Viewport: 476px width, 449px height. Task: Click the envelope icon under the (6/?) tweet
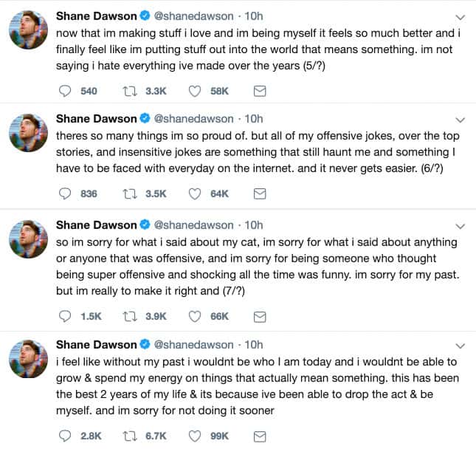click(x=259, y=193)
